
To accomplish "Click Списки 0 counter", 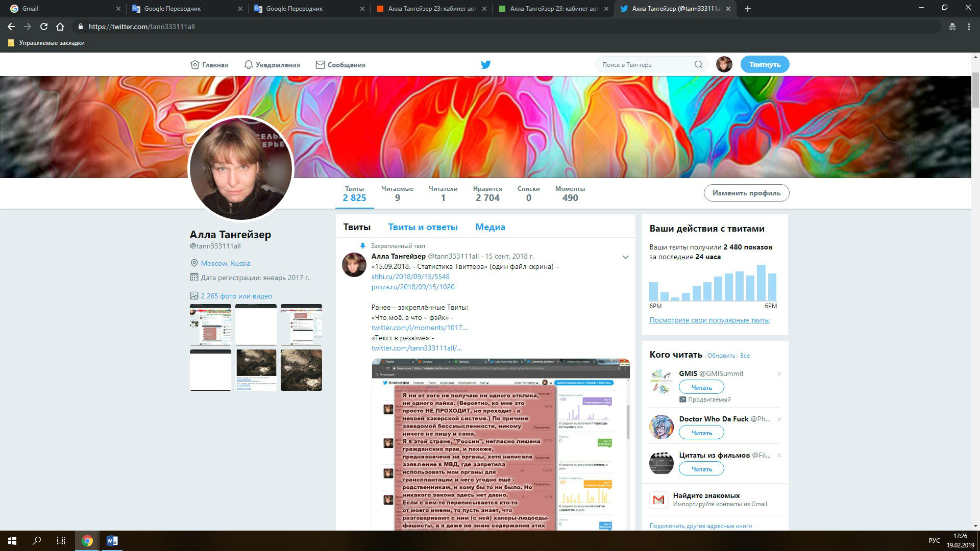I will [x=528, y=194].
